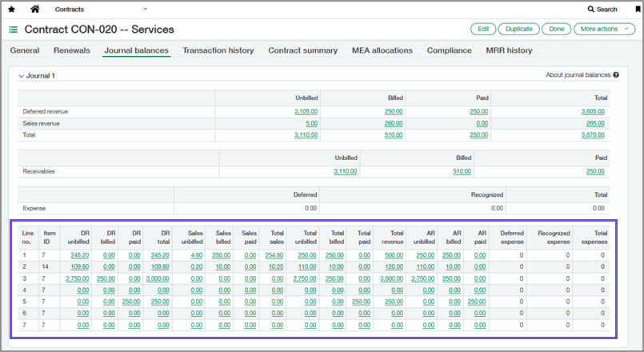Click the Receivables billed 510.00 link
The width and height of the screenshot is (644, 352).
point(462,171)
